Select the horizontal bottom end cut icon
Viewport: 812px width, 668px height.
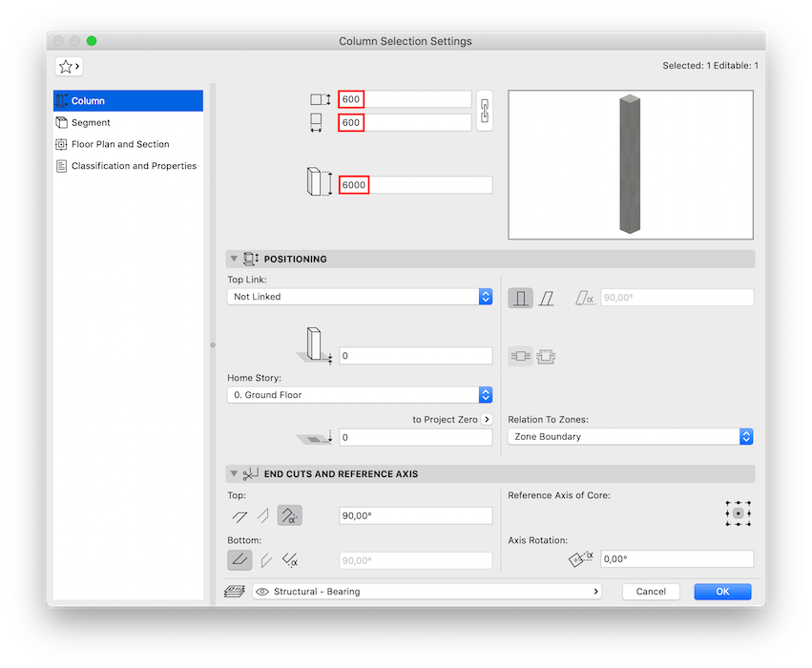[239, 560]
